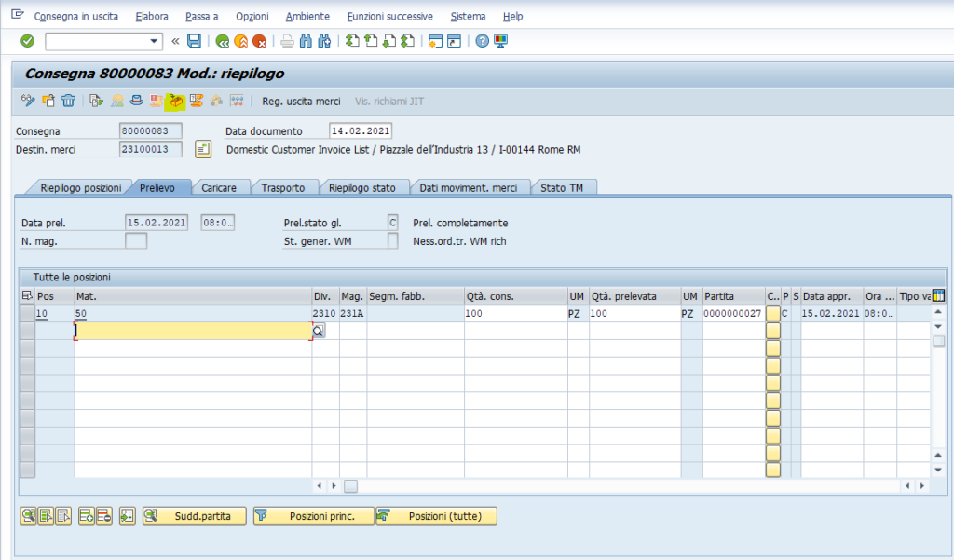954x560 pixels.
Task: Click the Partita value 0000000027
Action: pos(732,313)
